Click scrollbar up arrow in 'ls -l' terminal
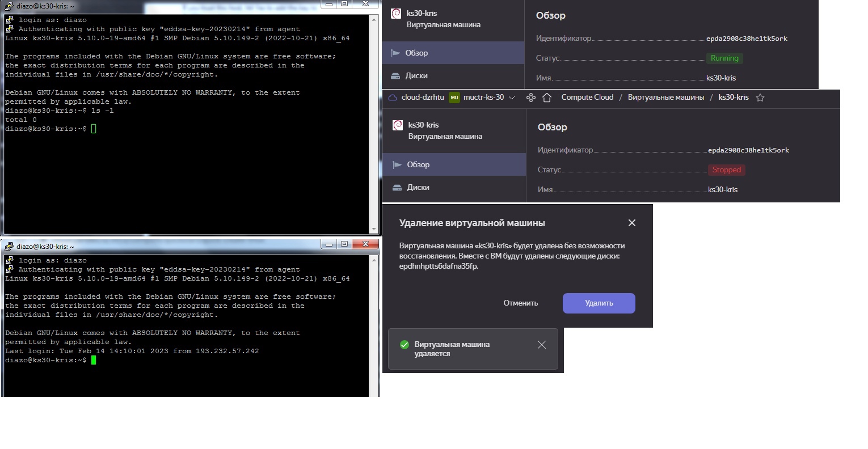The width and height of the screenshot is (868, 449). (374, 20)
